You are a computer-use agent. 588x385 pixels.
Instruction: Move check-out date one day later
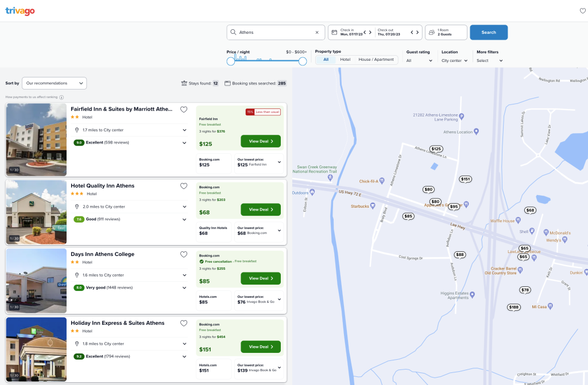click(x=417, y=33)
